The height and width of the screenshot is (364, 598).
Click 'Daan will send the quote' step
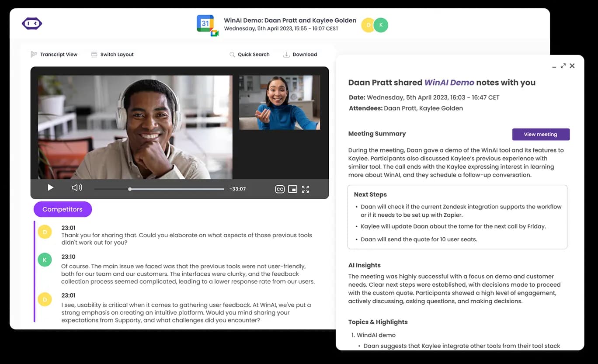[419, 239]
